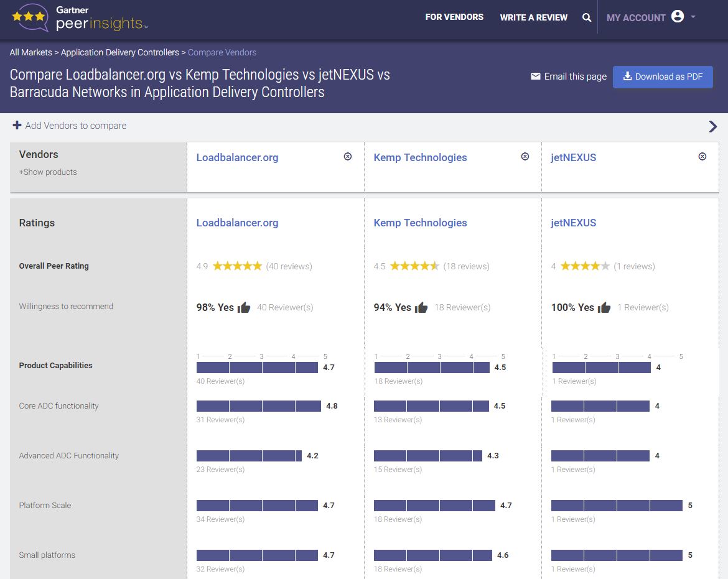
Task: Click the jetNEXUS four-star rating
Action: tap(585, 266)
